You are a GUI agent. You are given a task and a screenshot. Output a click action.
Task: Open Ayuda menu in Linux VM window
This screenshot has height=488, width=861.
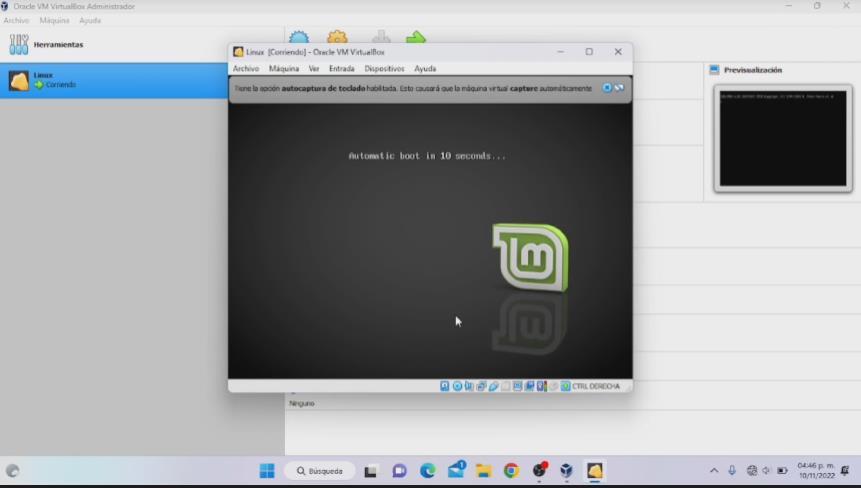pos(425,69)
